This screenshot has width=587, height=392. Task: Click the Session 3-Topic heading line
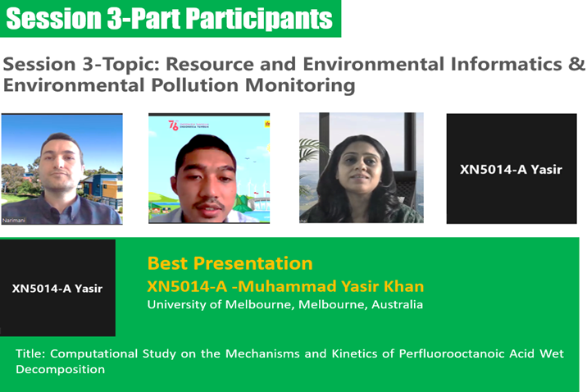[293, 64]
